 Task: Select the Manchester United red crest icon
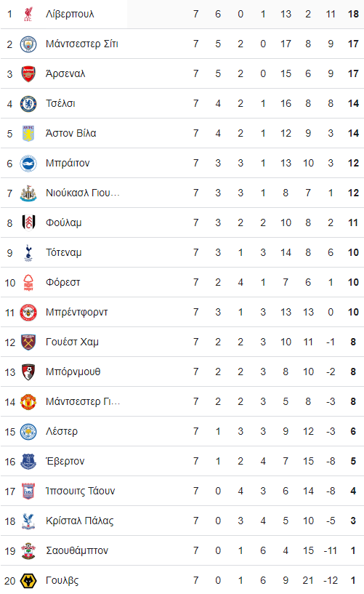pyautogui.click(x=28, y=402)
